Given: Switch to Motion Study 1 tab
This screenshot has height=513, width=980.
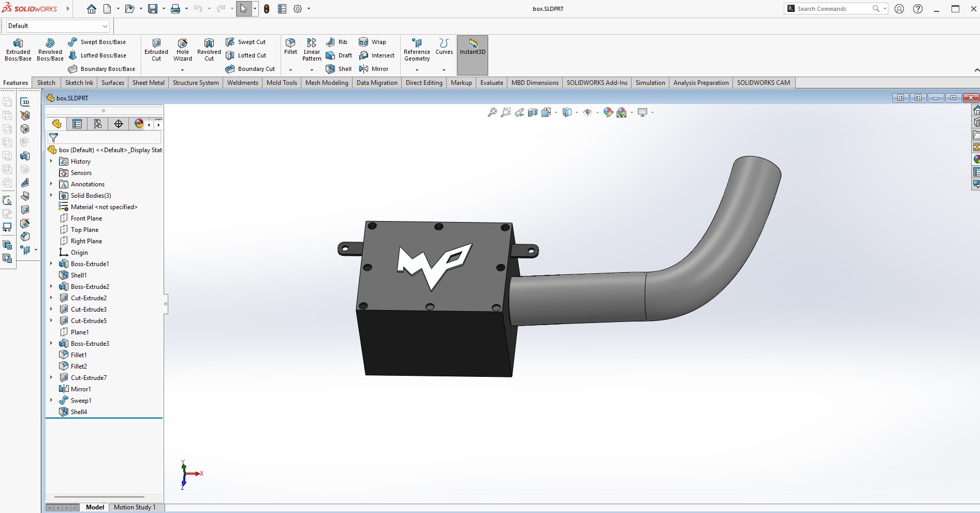Looking at the screenshot, I should (135, 507).
